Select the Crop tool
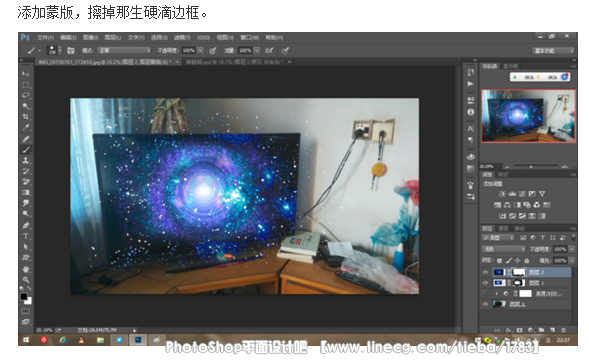 26,116
